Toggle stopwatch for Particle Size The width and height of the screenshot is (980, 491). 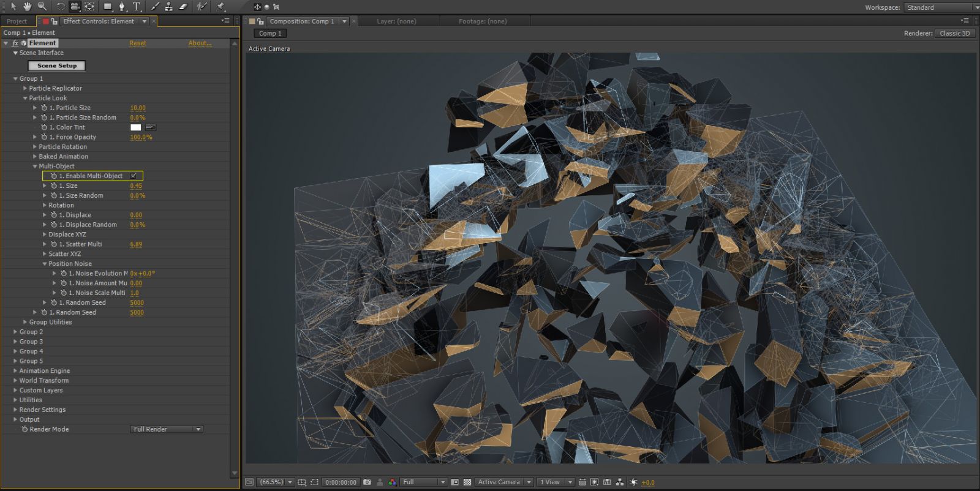pyautogui.click(x=43, y=108)
